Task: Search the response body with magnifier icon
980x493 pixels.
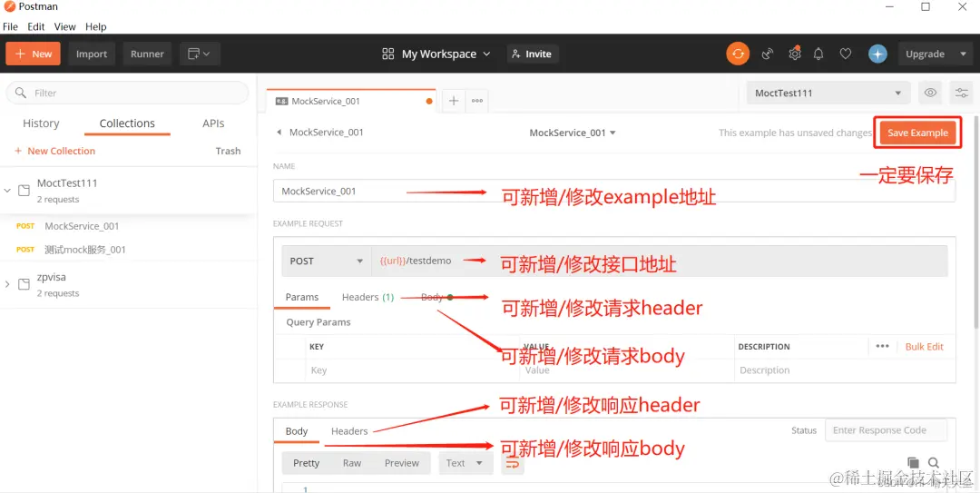Action: click(x=934, y=462)
